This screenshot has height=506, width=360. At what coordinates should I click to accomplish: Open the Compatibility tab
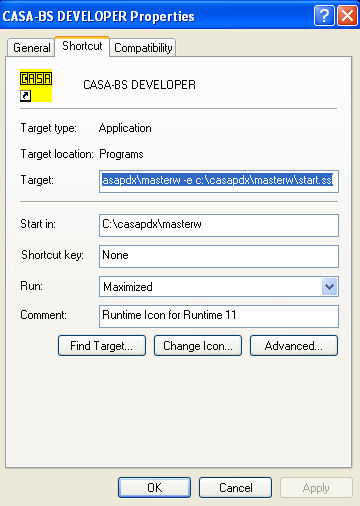pos(143,48)
